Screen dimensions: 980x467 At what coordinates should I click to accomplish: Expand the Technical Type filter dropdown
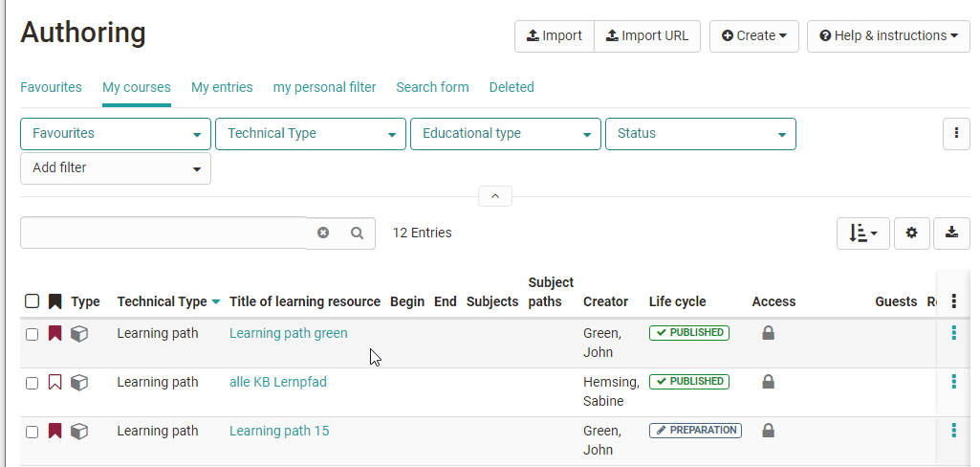pyautogui.click(x=311, y=134)
